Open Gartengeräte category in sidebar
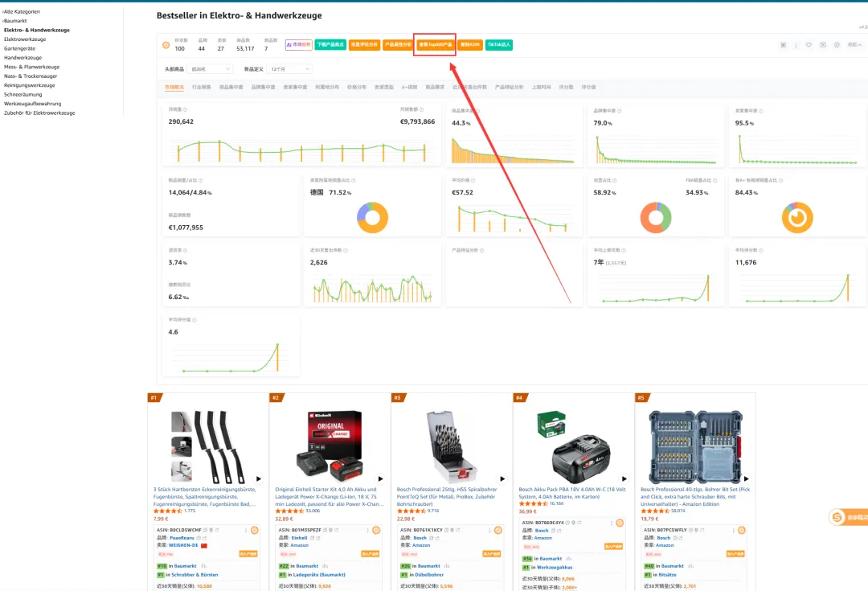 pyautogui.click(x=19, y=49)
